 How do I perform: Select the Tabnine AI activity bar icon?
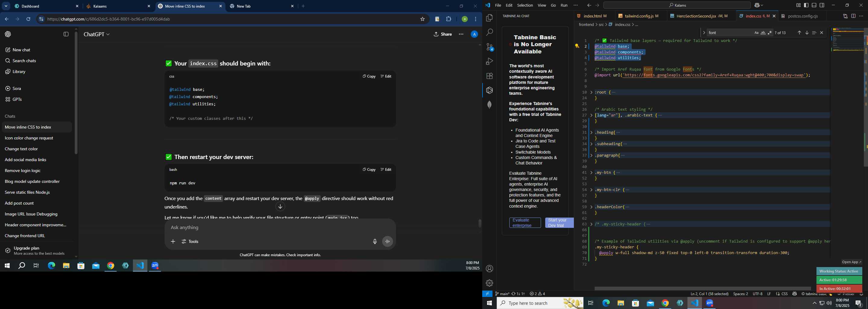[489, 91]
